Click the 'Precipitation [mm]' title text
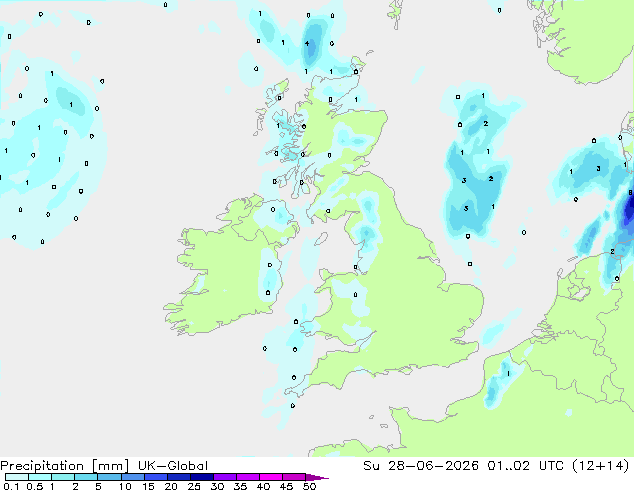The width and height of the screenshot is (634, 490). [x=65, y=466]
